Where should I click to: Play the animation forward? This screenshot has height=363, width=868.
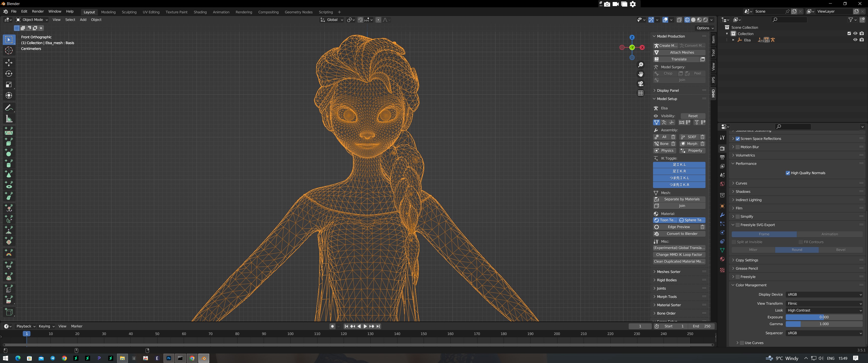coord(365,326)
